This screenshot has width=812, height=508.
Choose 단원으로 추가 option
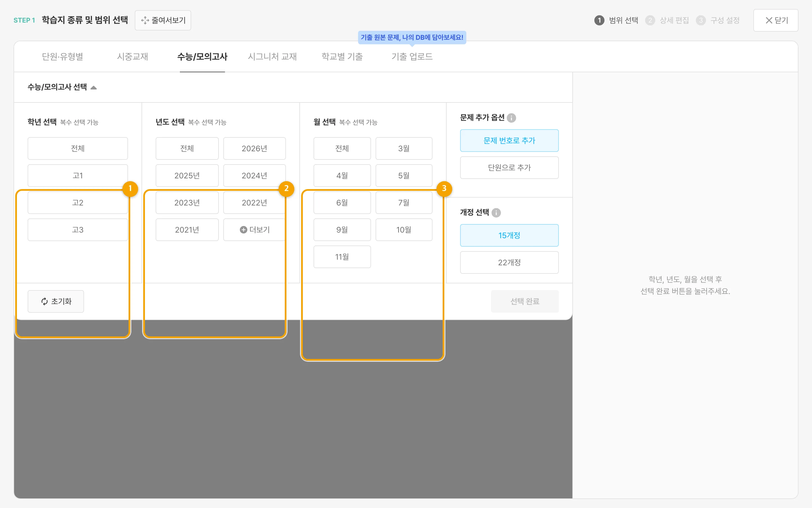click(x=509, y=168)
